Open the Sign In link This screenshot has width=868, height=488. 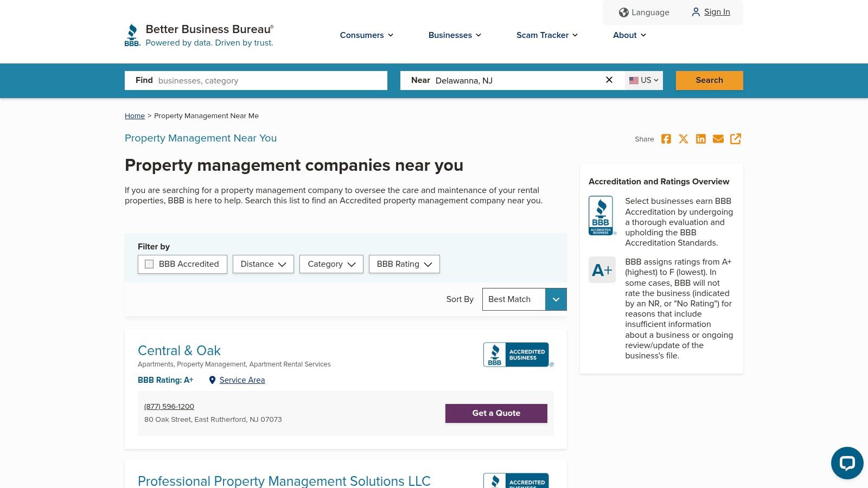[x=717, y=12]
